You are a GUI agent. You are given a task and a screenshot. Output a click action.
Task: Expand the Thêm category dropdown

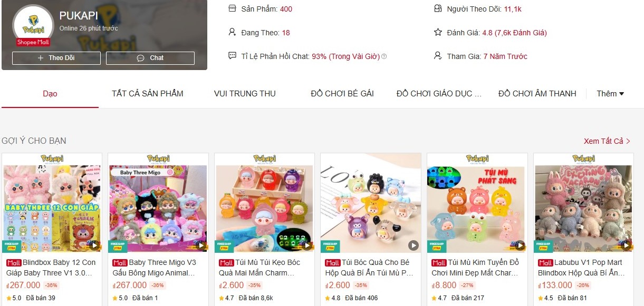click(610, 94)
